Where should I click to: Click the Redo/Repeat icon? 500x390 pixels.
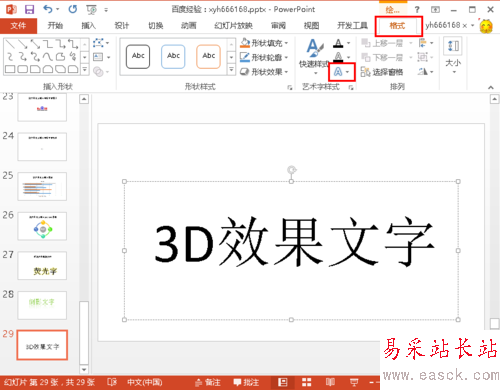[x=73, y=9]
